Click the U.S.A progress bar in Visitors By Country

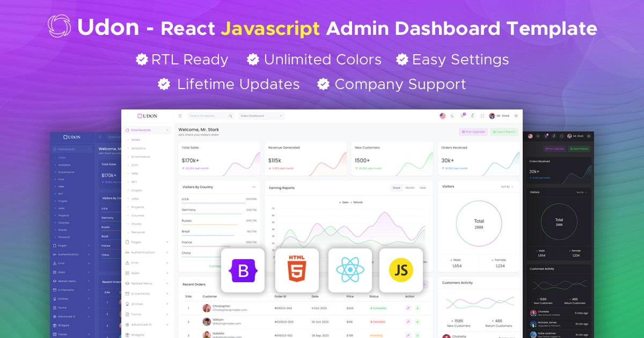[219, 203]
